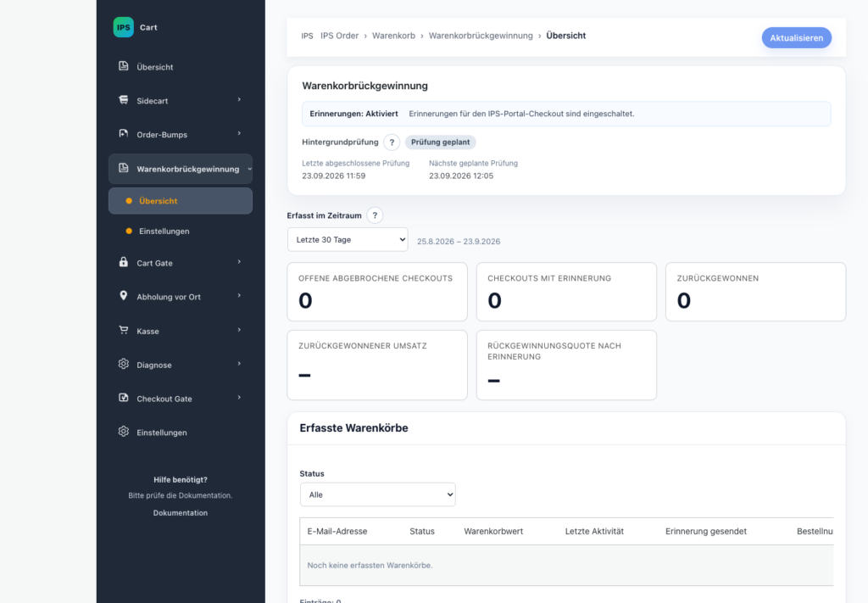The height and width of the screenshot is (603, 868).
Task: Expand the Kasse menu chevron
Action: tap(239, 330)
